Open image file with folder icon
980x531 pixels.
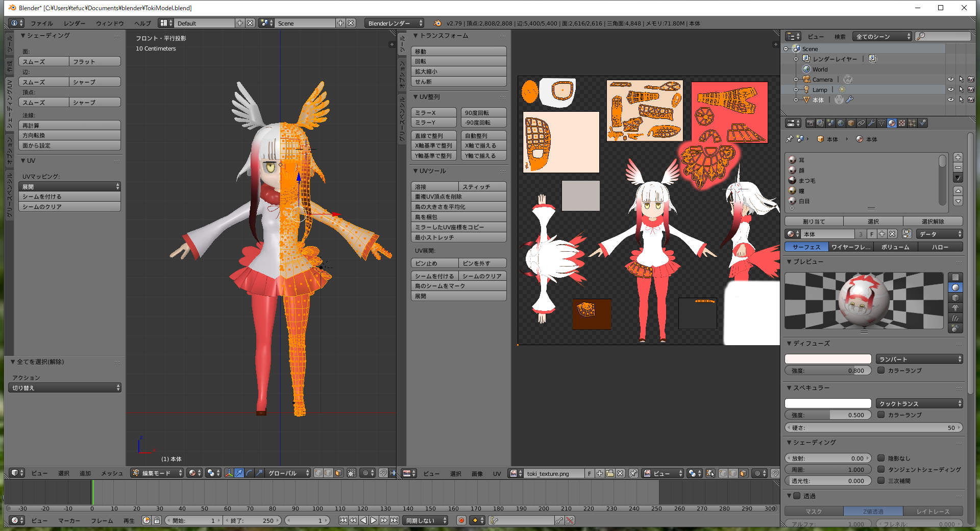tap(610, 473)
